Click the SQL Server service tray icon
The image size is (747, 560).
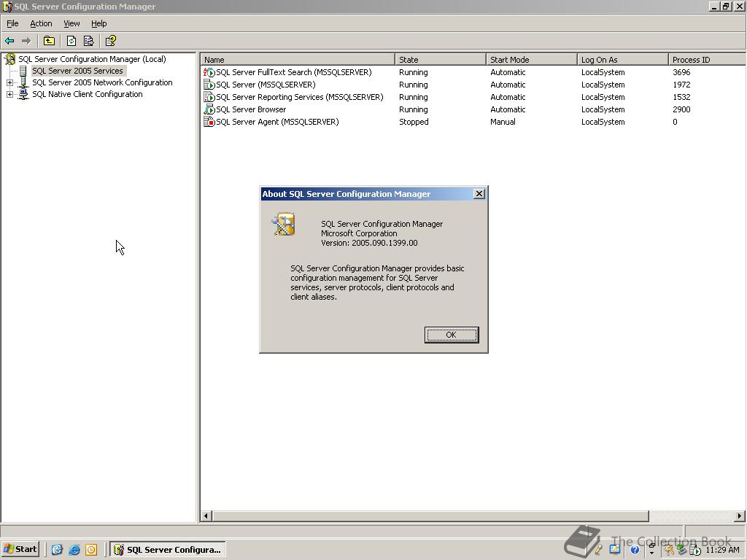pos(695,551)
